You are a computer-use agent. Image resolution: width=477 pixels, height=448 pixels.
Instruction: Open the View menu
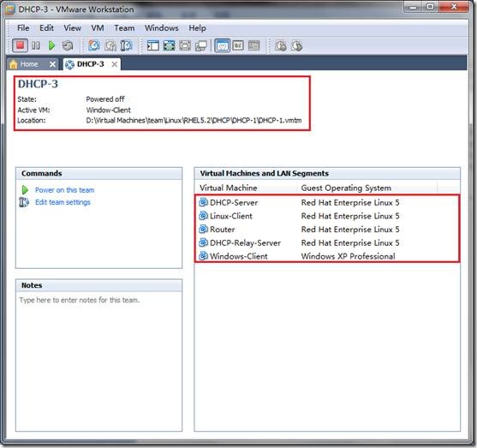(x=73, y=28)
